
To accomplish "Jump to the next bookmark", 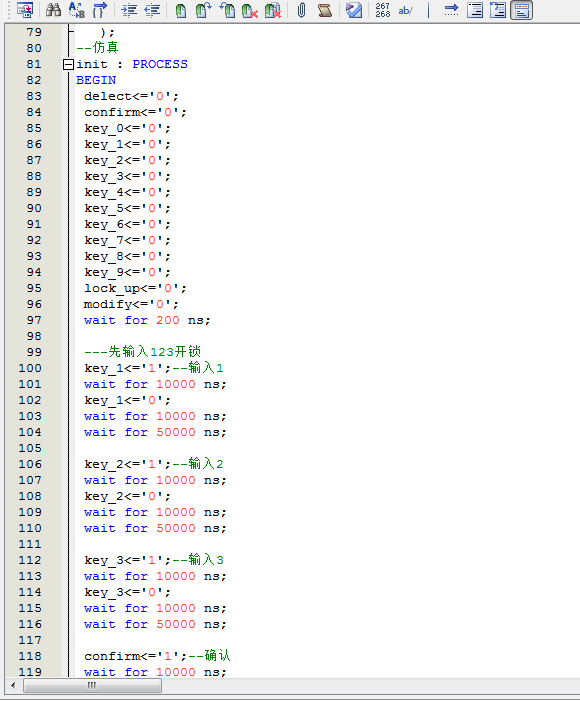I will (x=203, y=10).
